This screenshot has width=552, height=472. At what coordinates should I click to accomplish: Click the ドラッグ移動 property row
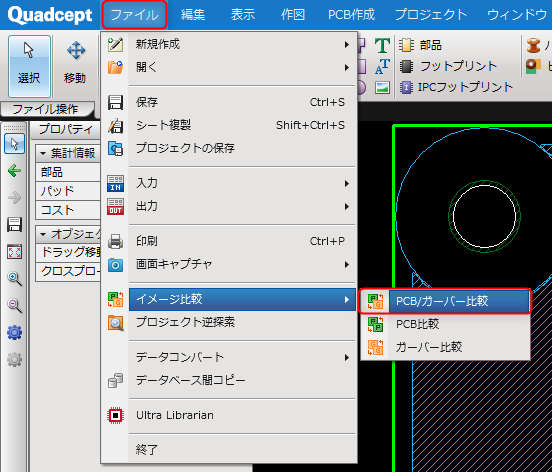[68, 252]
